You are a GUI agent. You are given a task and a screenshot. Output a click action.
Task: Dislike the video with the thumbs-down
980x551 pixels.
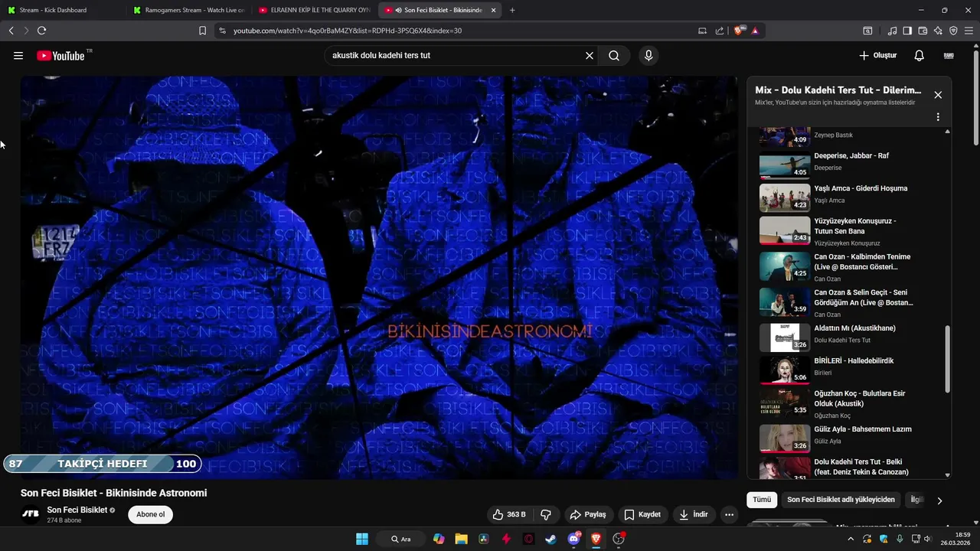point(546,514)
